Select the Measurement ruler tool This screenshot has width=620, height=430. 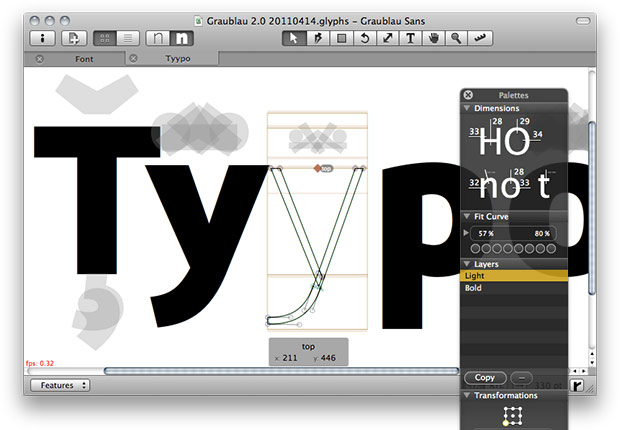pyautogui.click(x=480, y=38)
